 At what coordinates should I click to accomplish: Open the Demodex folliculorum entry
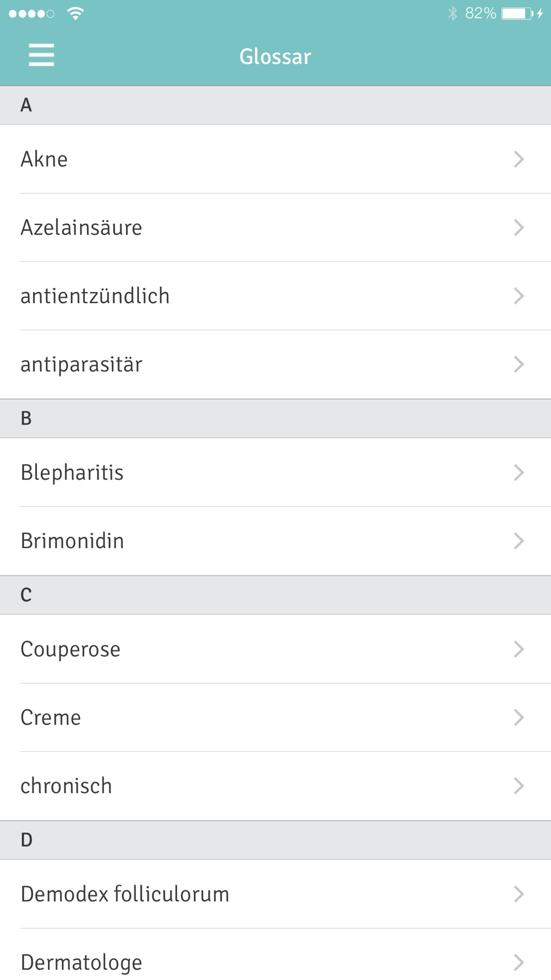click(x=275, y=894)
